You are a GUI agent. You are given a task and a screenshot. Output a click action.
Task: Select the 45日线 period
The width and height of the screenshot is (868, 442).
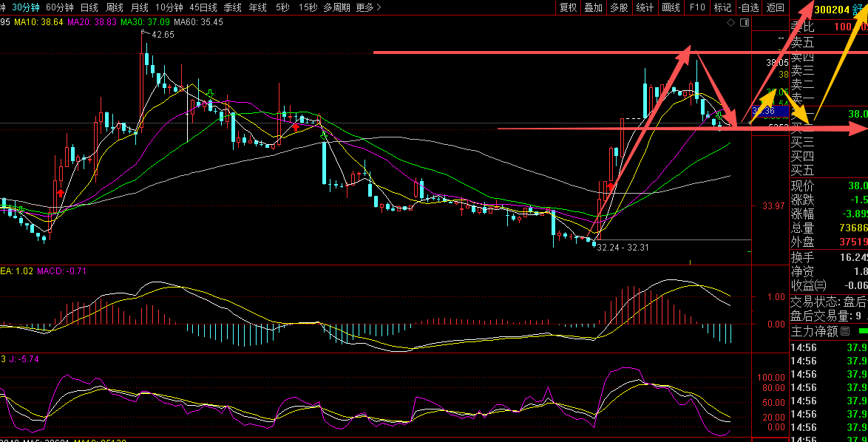(x=203, y=7)
